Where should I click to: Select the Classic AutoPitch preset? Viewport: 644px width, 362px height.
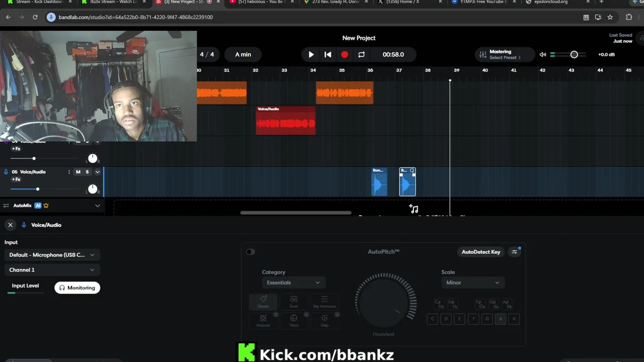263,302
